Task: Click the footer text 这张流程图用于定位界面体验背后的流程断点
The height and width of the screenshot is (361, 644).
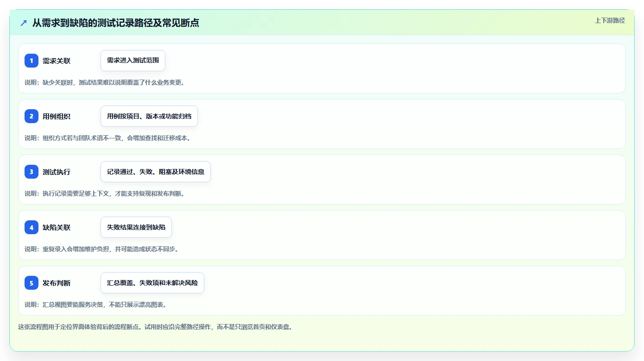Action: tap(155, 327)
